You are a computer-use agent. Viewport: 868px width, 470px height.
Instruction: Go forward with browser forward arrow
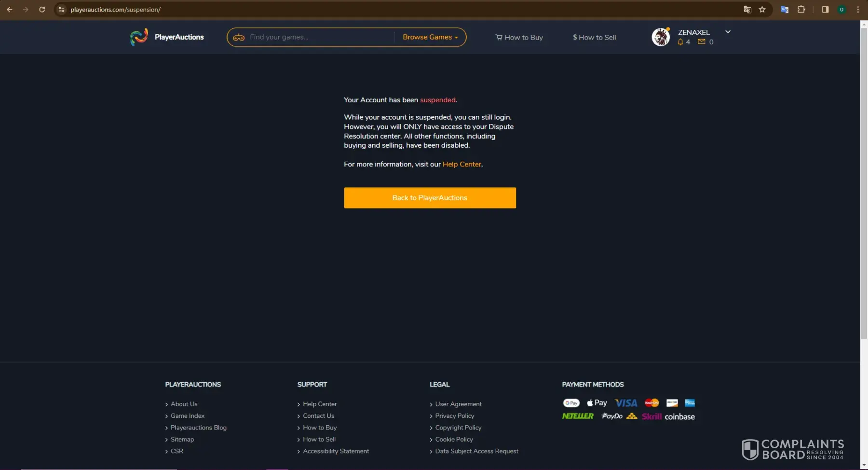pyautogui.click(x=26, y=10)
